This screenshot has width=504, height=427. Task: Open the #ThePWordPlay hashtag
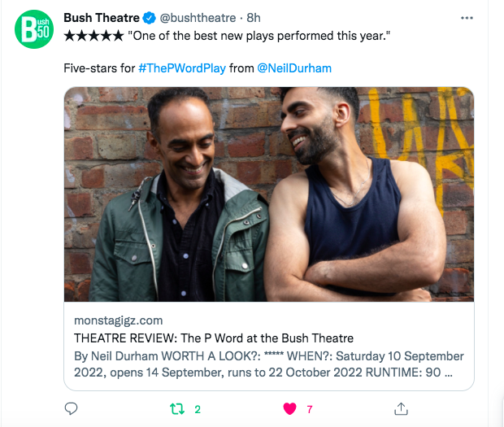[181, 68]
